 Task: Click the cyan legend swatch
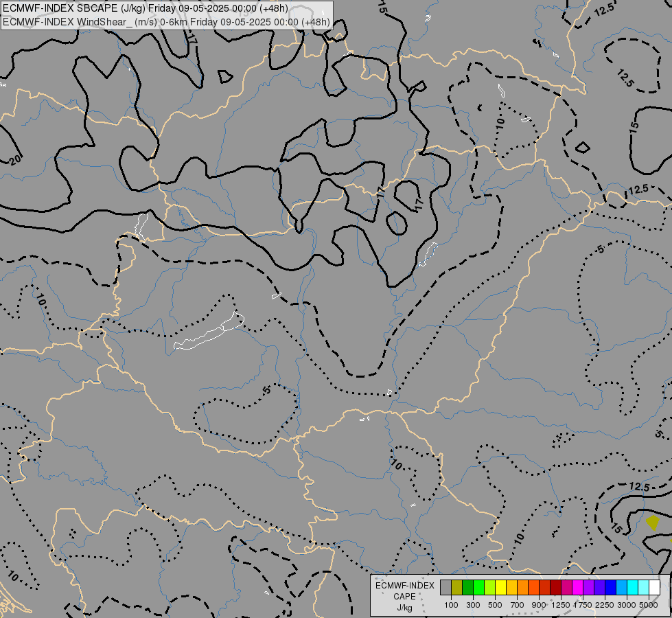(633, 588)
